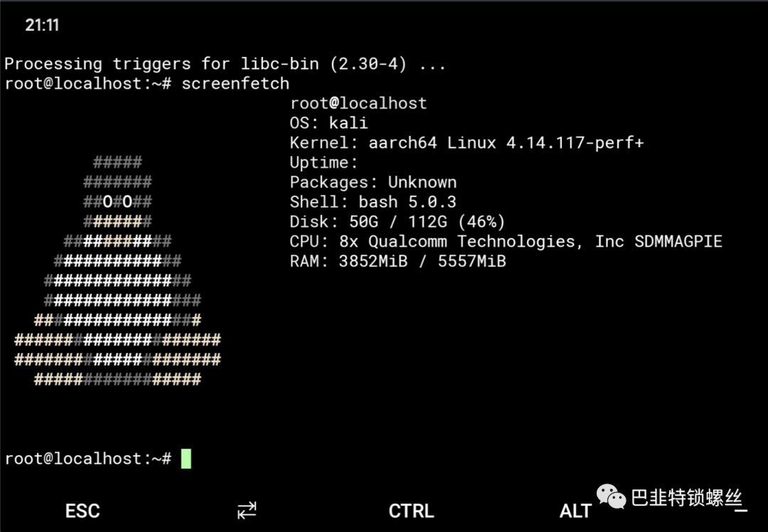Screen dimensions: 768x532
Task: Click the 21:11 clock in status bar
Action: (42, 26)
